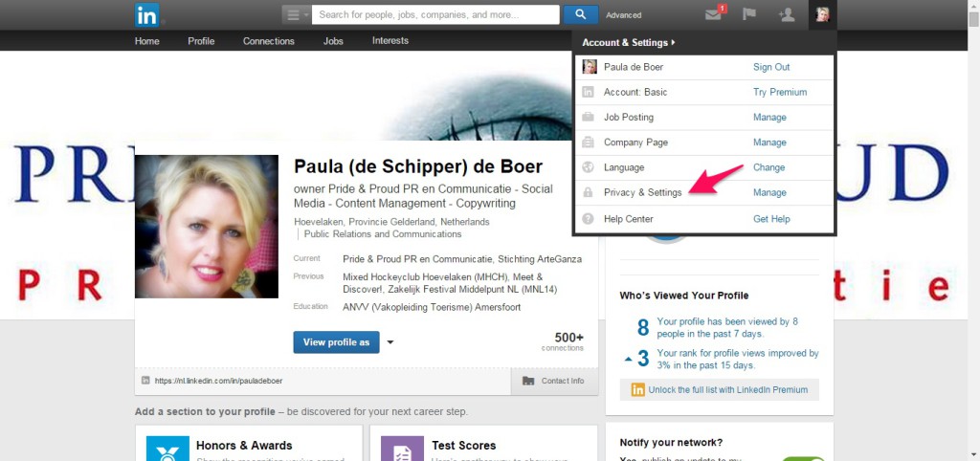Click the Job Posting menu label
This screenshot has width=980, height=461.
click(628, 117)
